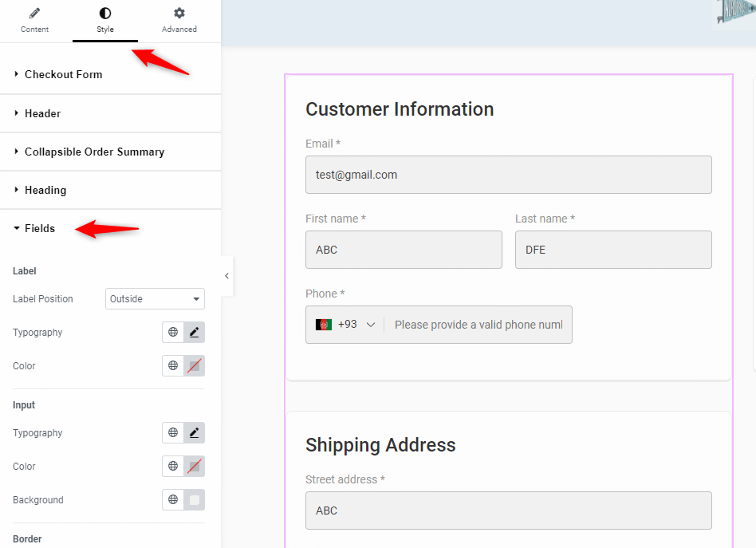The image size is (756, 548).
Task: Open the Content tab
Action: (35, 21)
